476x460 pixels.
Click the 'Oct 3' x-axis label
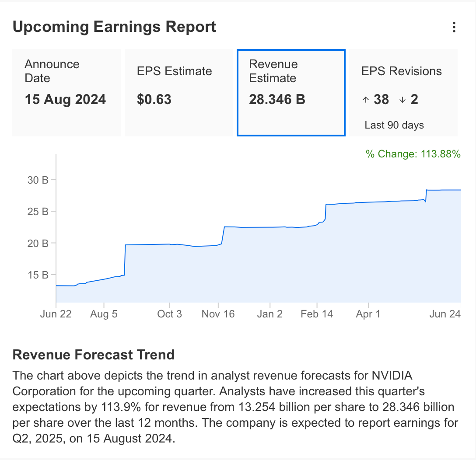(x=169, y=314)
